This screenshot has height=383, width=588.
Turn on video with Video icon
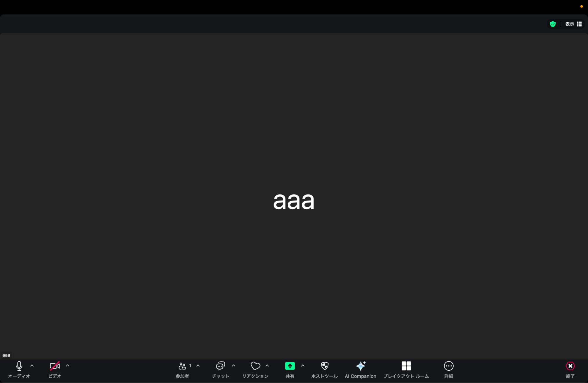click(x=55, y=366)
